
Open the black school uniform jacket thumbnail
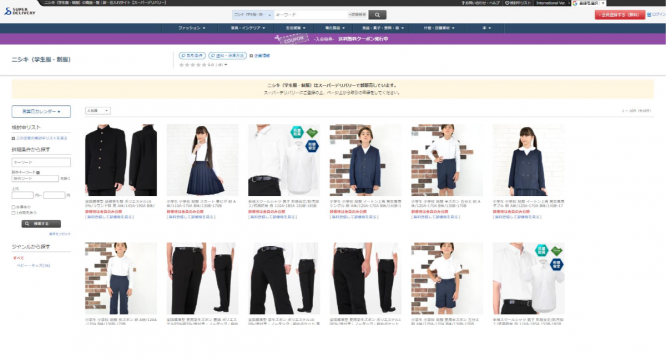[x=121, y=160]
